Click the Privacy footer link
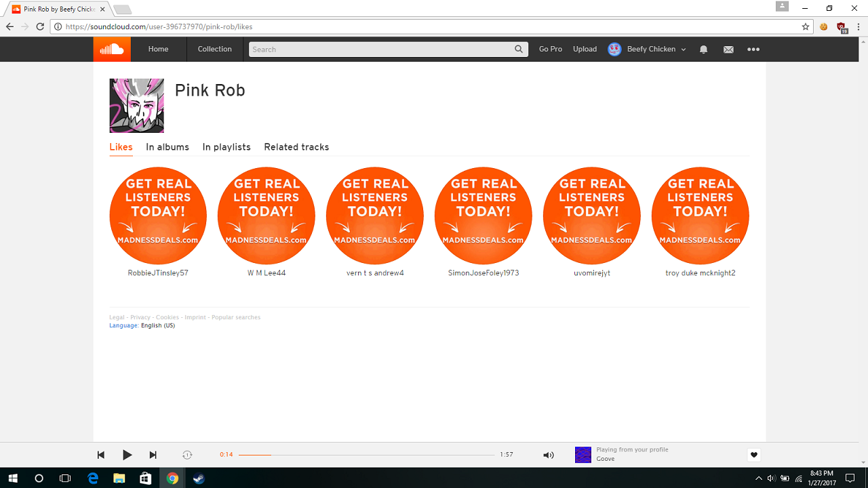 pos(140,317)
